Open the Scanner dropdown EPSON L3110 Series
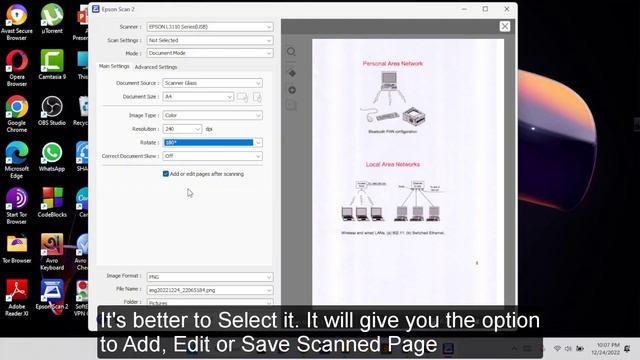The height and width of the screenshot is (360, 640). (x=210, y=27)
